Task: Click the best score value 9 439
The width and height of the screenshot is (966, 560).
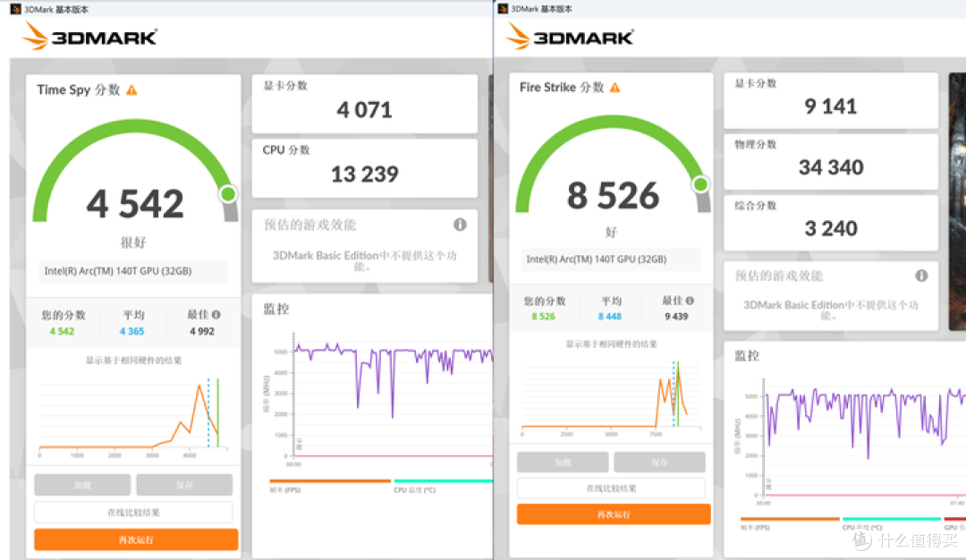Action: pos(676,316)
